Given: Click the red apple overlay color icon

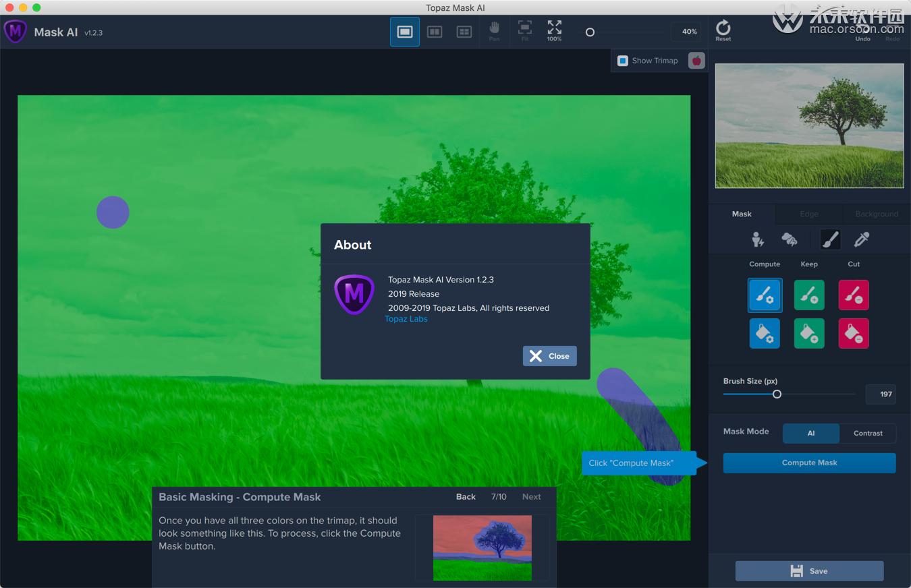Looking at the screenshot, I should [696, 61].
